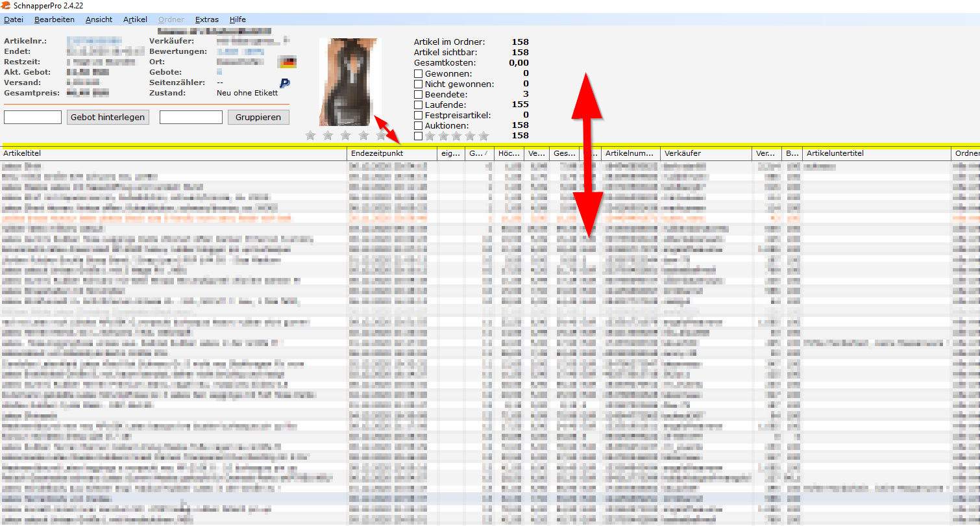Screen dimensions: 980x526
Task: Click the Gruppieren button
Action: click(258, 117)
